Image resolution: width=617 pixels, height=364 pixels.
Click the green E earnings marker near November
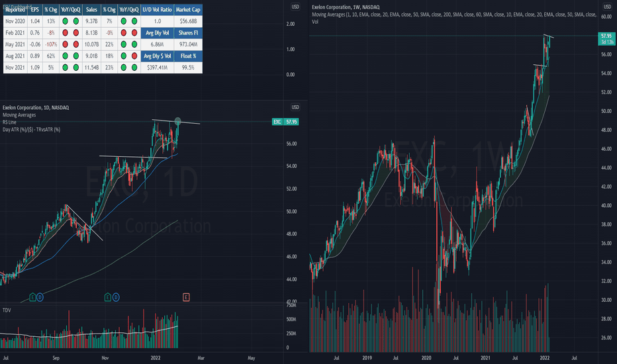(x=108, y=297)
